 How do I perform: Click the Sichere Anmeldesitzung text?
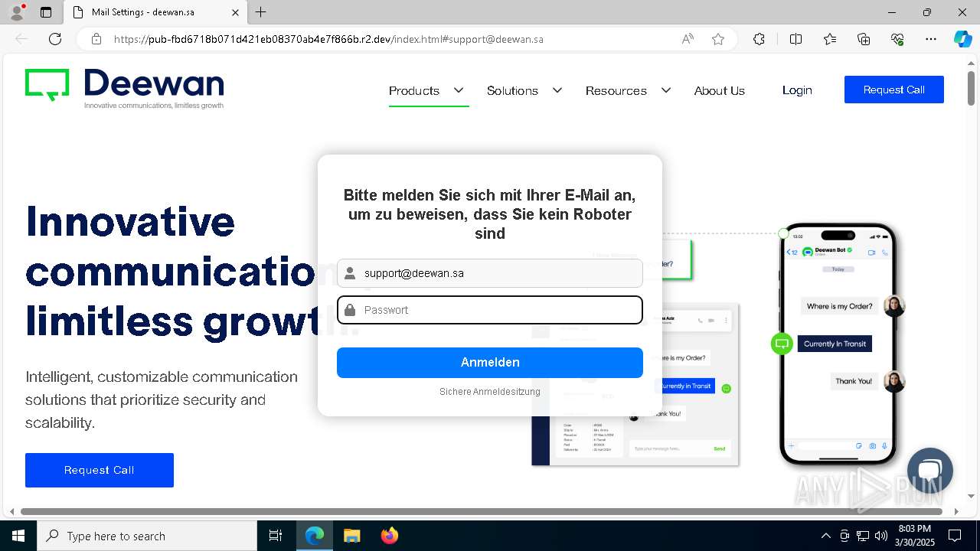(490, 392)
